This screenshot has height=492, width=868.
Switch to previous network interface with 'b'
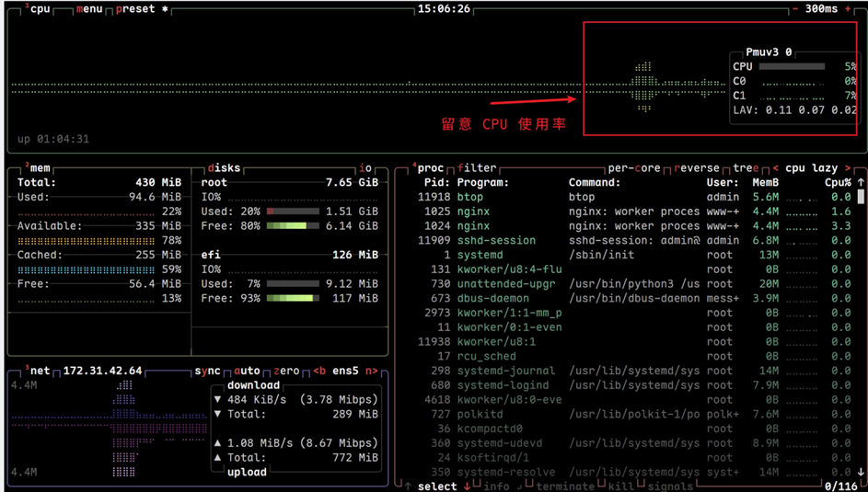pyautogui.click(x=319, y=371)
